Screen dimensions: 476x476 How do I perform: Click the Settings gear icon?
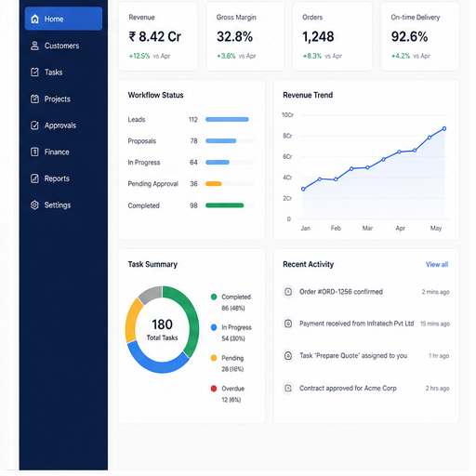[x=34, y=205]
